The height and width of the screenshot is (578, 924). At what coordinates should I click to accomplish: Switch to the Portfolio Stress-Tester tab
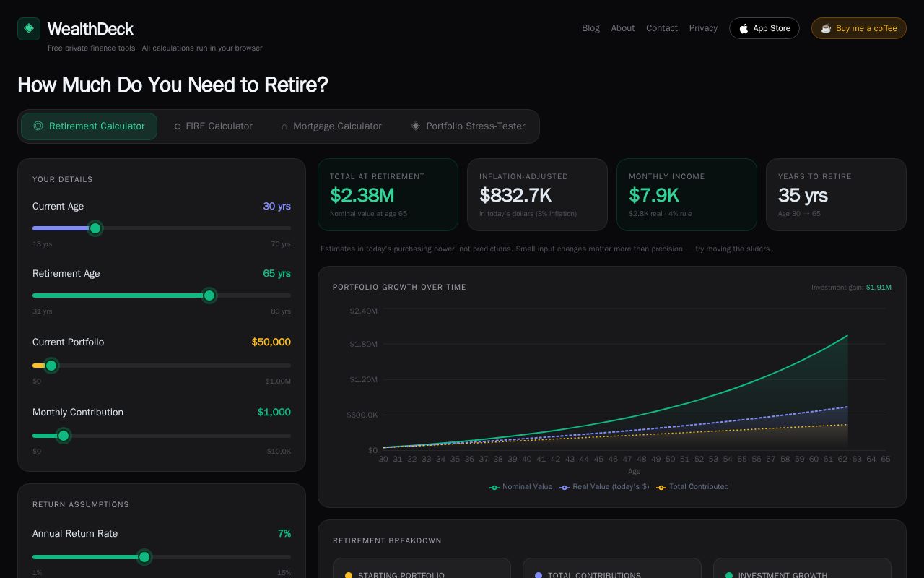pos(468,126)
